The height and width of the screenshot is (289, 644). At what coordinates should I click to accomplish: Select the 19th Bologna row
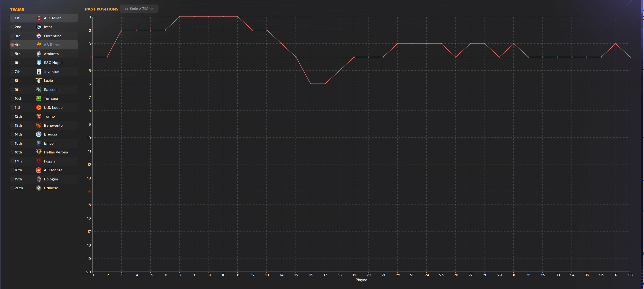click(44, 179)
